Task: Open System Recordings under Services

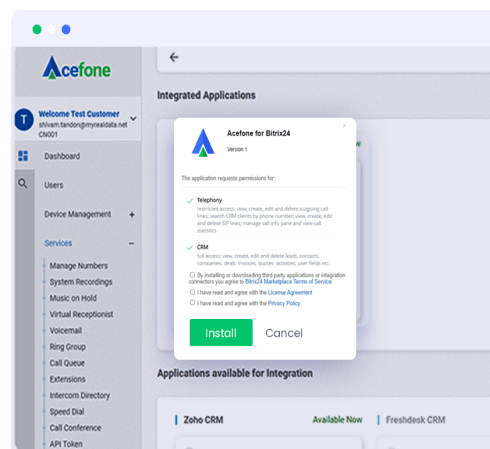Action: point(81,282)
